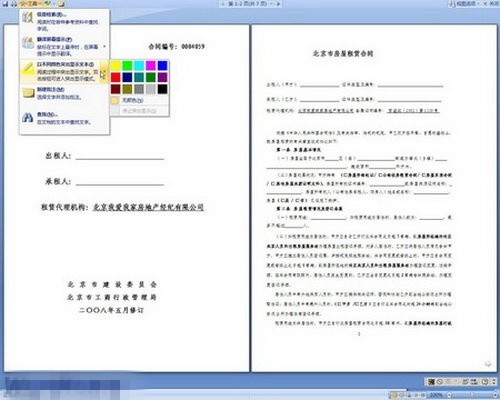
Task: Expand the highlight color submenu arrow
Action: [104, 71]
